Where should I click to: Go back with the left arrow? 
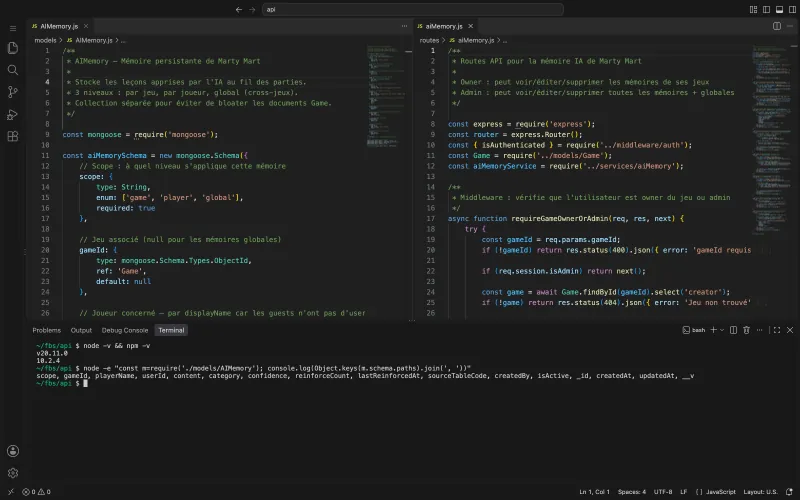[239, 9]
